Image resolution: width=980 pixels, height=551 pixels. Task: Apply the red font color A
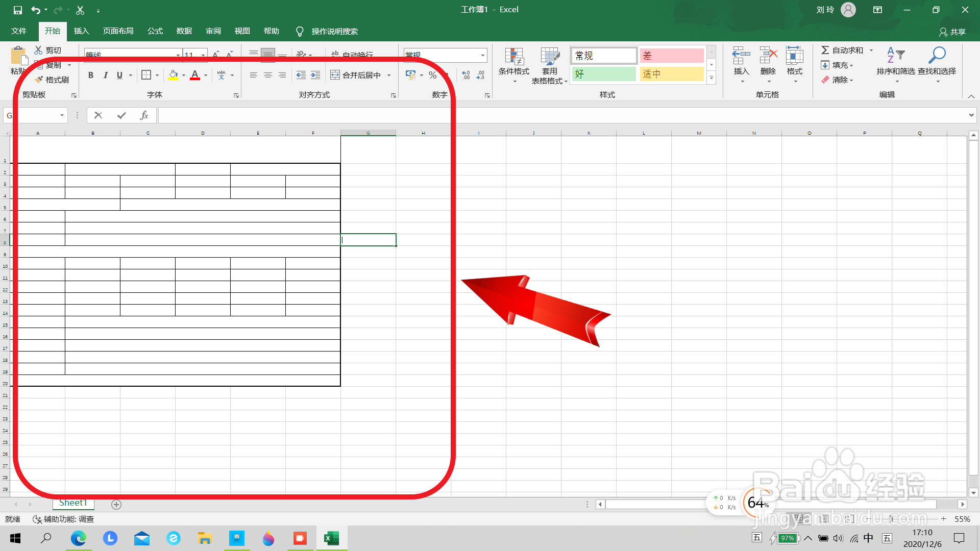(x=195, y=76)
